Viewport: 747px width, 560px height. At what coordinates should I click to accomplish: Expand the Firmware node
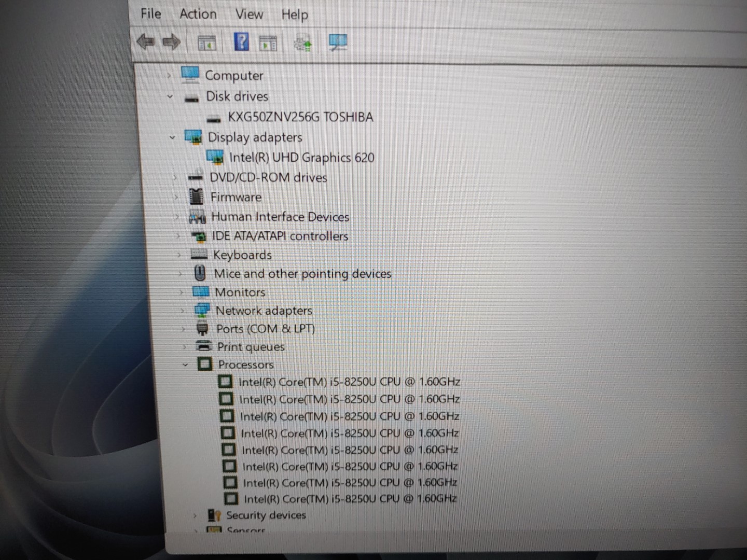pyautogui.click(x=176, y=197)
